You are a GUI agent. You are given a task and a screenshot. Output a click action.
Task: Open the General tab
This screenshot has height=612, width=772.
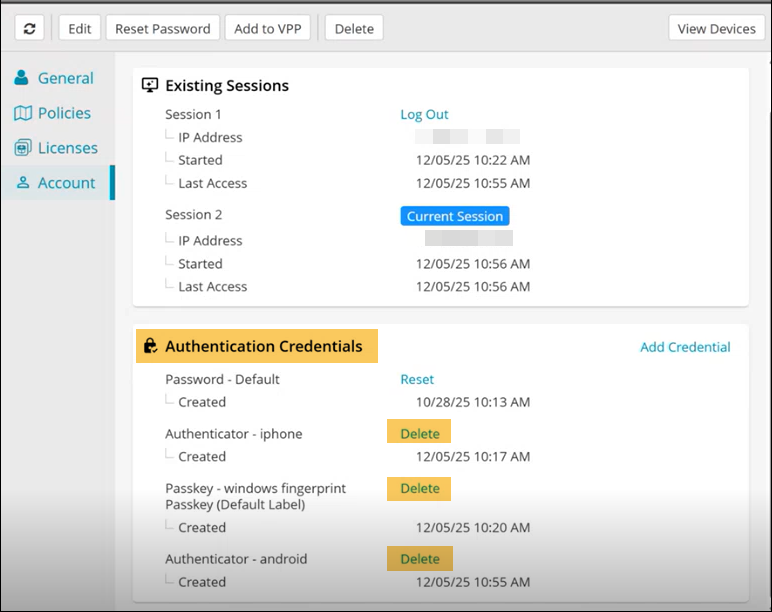(x=65, y=78)
